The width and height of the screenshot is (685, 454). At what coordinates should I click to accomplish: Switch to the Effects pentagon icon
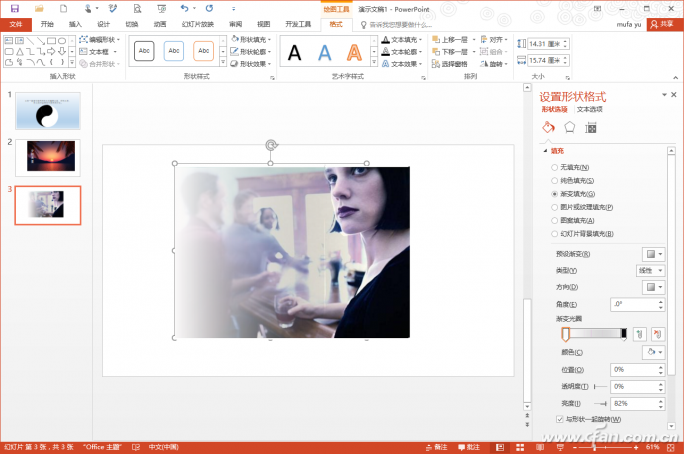pos(569,128)
